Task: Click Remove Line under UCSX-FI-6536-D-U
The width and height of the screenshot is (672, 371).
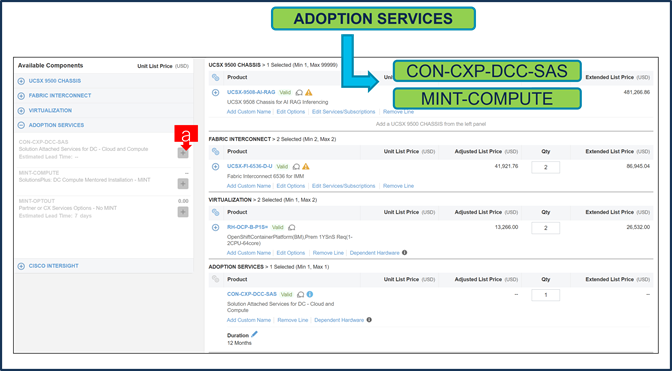Action: pyautogui.click(x=398, y=186)
